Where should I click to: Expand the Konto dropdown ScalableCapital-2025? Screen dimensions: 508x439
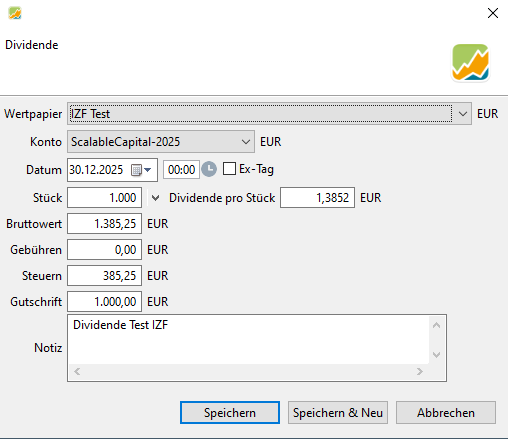point(161,142)
